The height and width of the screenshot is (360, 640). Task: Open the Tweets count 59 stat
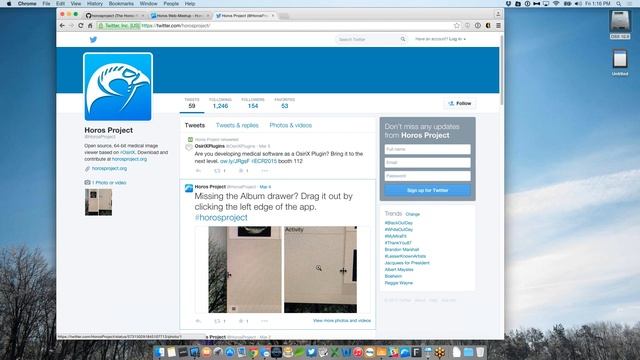coord(192,103)
